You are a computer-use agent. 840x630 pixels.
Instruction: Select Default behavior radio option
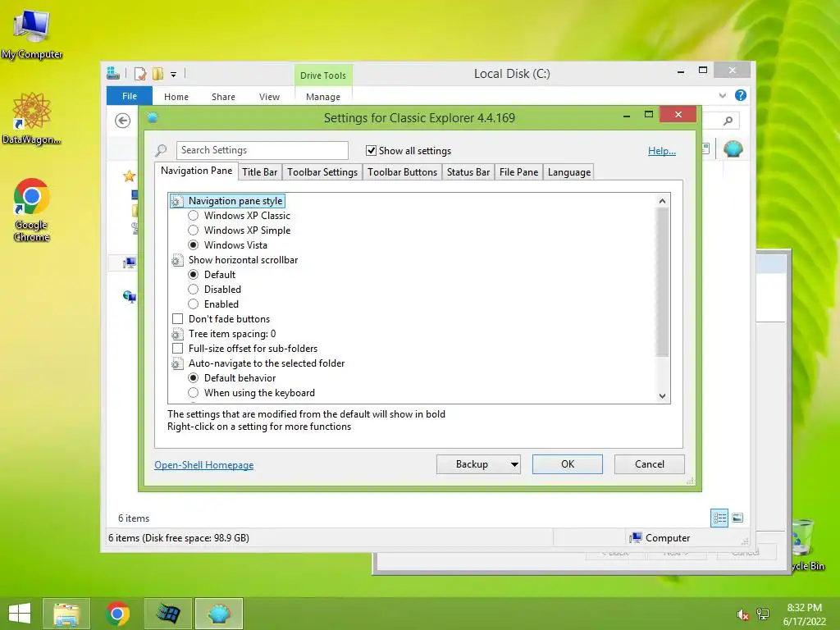[x=194, y=377]
